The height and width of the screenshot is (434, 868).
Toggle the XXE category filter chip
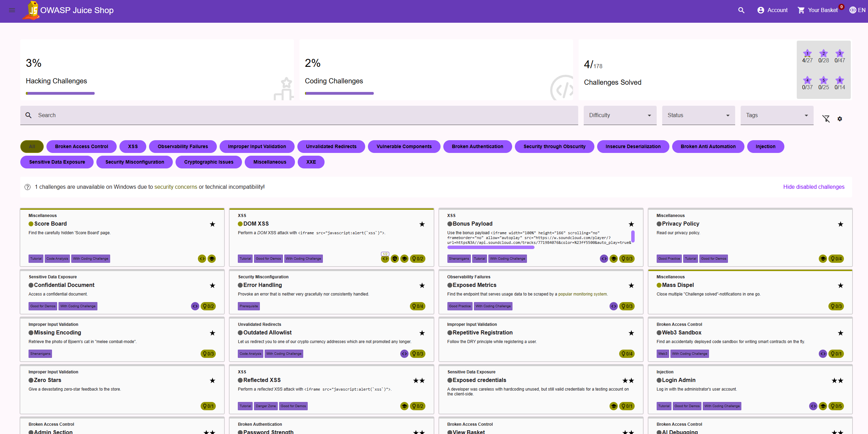click(x=311, y=162)
